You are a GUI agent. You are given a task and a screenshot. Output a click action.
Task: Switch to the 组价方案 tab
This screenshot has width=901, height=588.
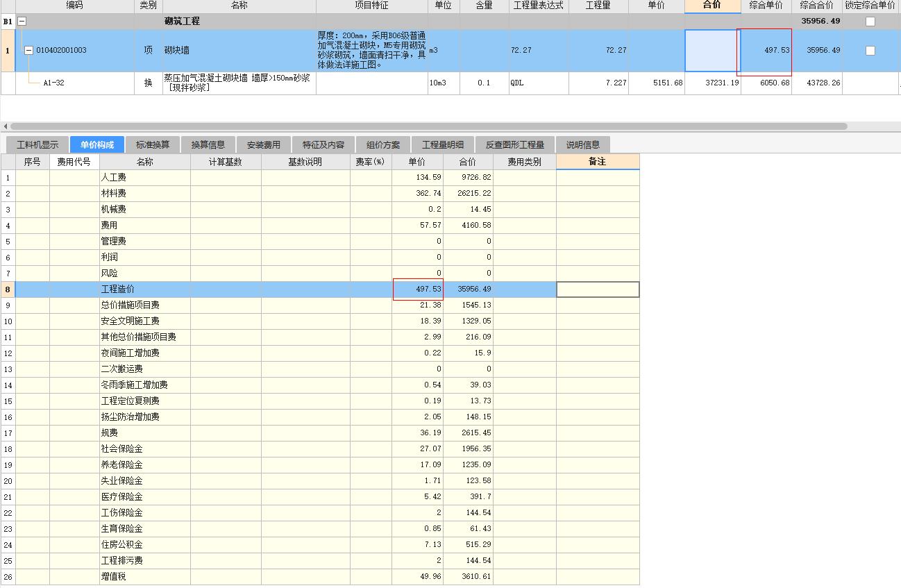point(383,145)
